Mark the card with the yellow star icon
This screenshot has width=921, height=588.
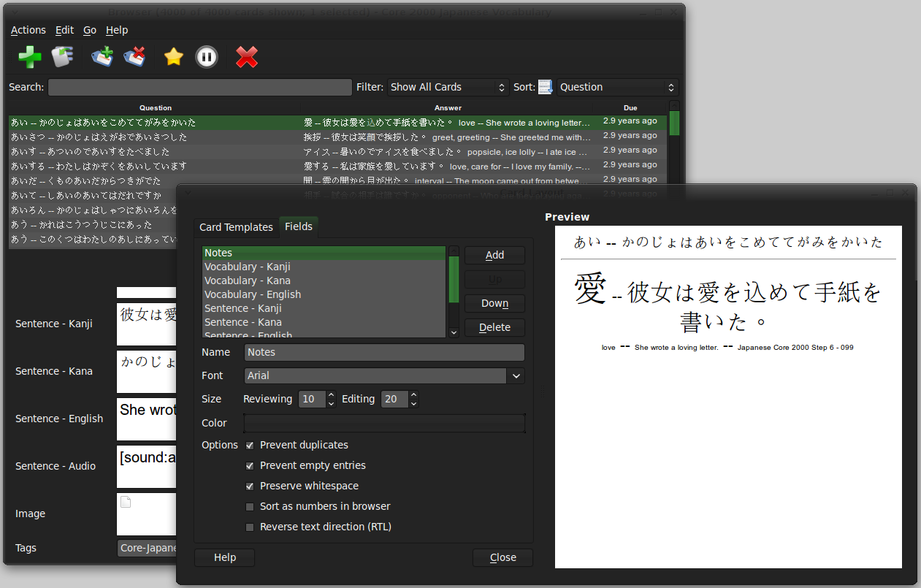[x=173, y=57]
